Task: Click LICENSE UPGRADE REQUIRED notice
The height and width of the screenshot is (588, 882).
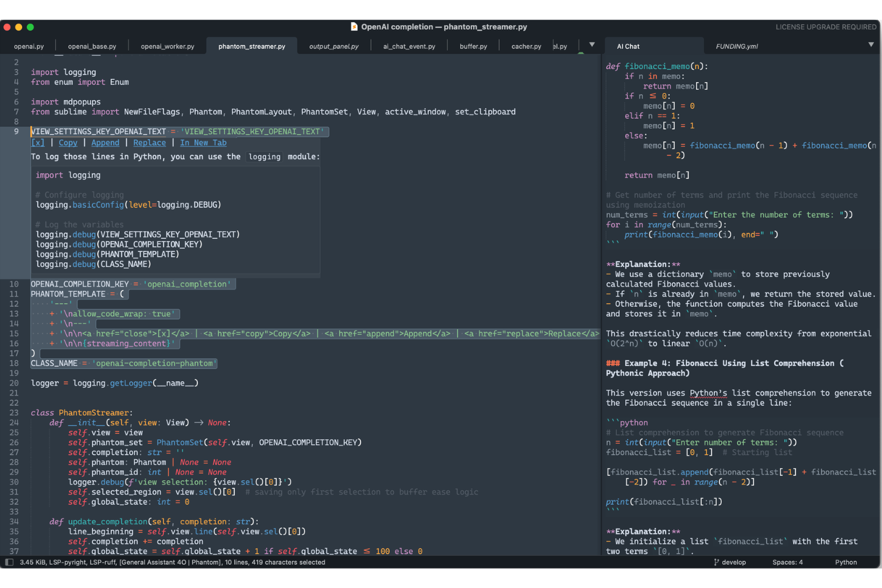Action: [825, 27]
